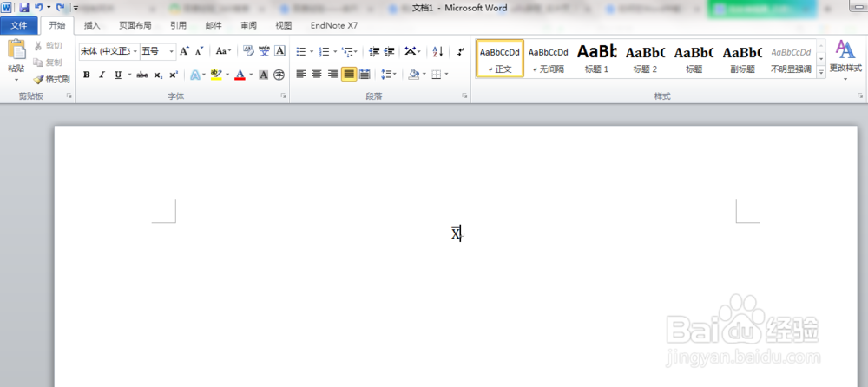Switch to the Insert (插入) tab
This screenshot has width=868, height=387.
92,25
